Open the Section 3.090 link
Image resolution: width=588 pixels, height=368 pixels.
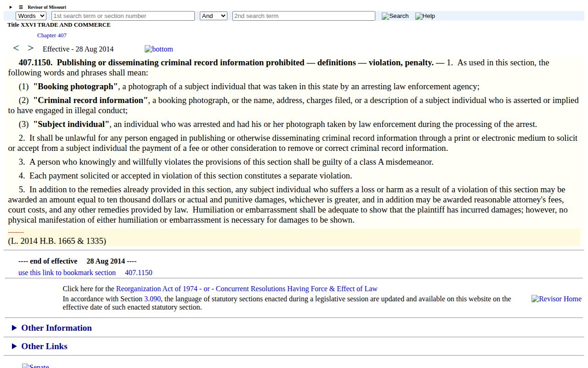[153, 299]
